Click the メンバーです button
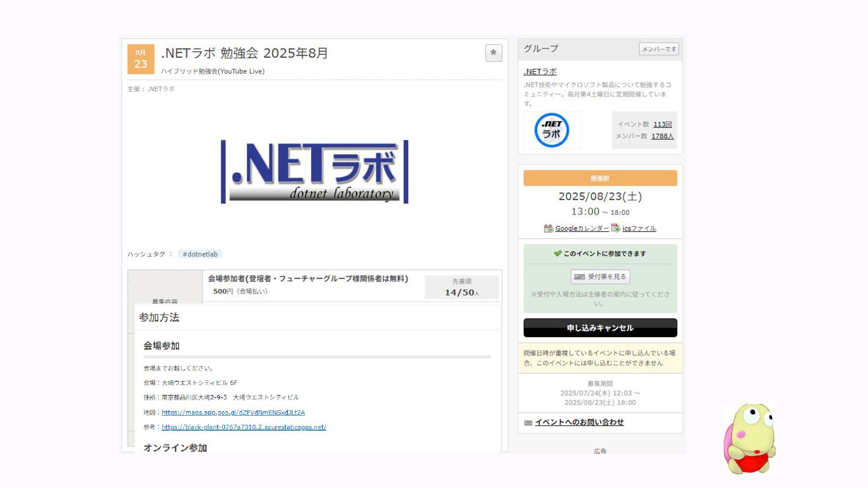This screenshot has width=868, height=488. pos(659,49)
